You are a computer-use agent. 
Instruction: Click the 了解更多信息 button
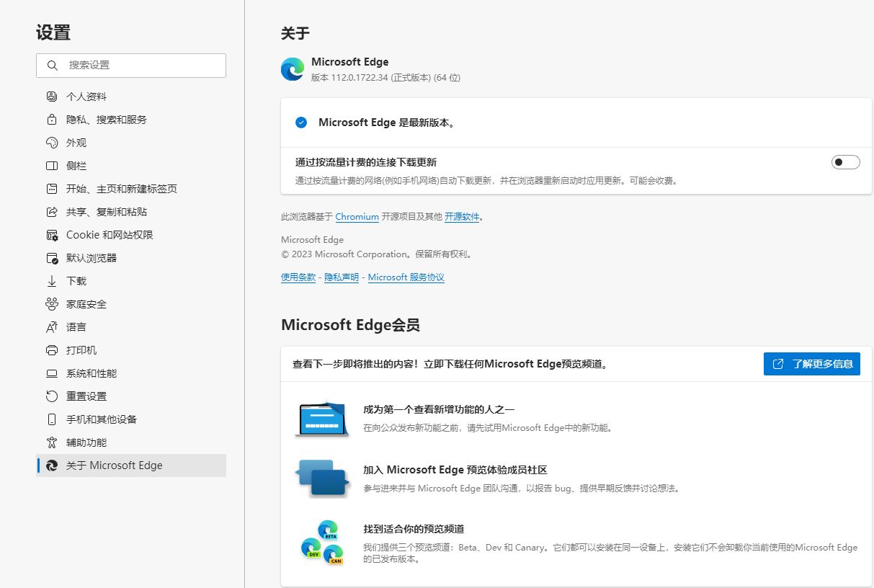point(811,364)
